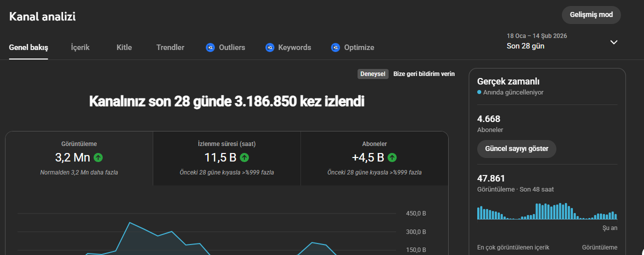This screenshot has height=255, width=644.
Task: Click the blue icon beside Optimize
Action: (x=336, y=47)
